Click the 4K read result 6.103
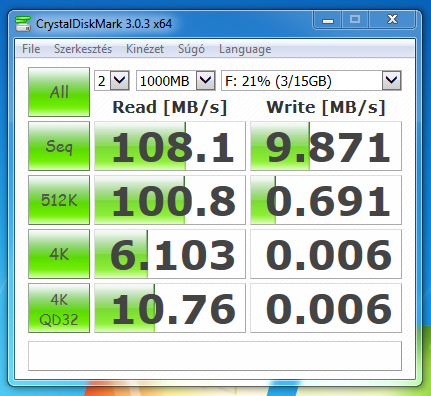The image size is (431, 396). (x=170, y=254)
